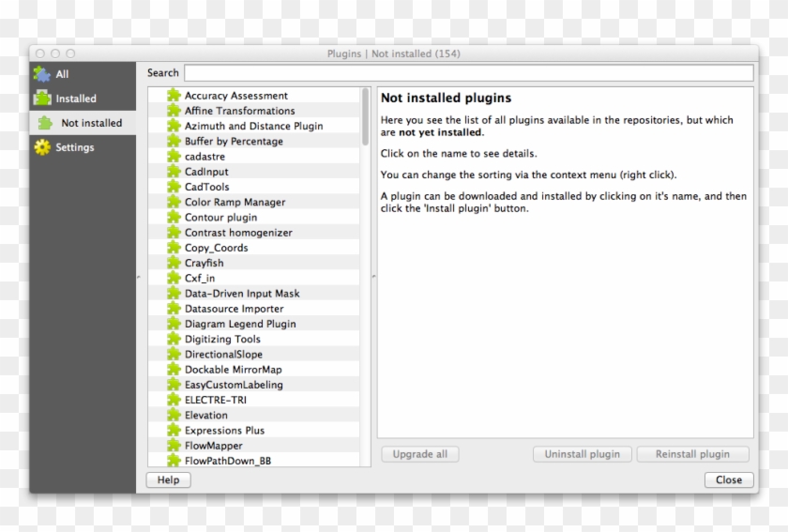788x532 pixels.
Task: Click the Close button
Action: click(729, 479)
